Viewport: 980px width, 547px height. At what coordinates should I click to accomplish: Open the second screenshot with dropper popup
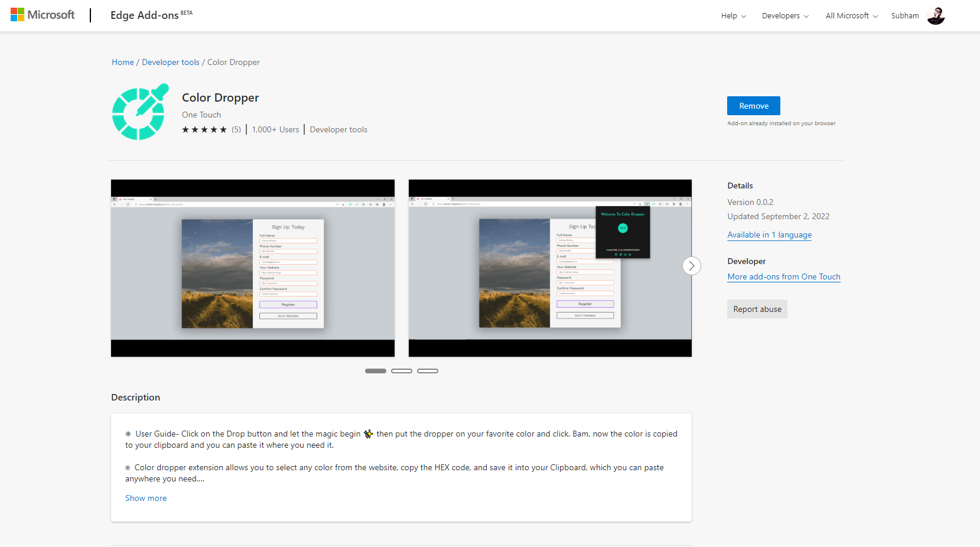pyautogui.click(x=550, y=268)
